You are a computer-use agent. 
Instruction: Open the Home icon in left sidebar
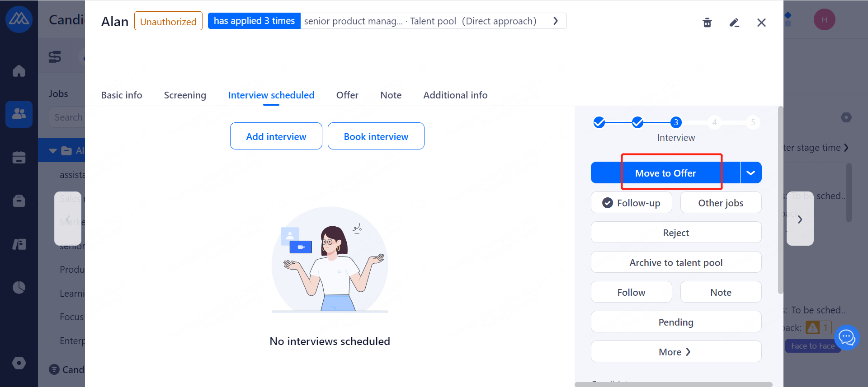19,71
